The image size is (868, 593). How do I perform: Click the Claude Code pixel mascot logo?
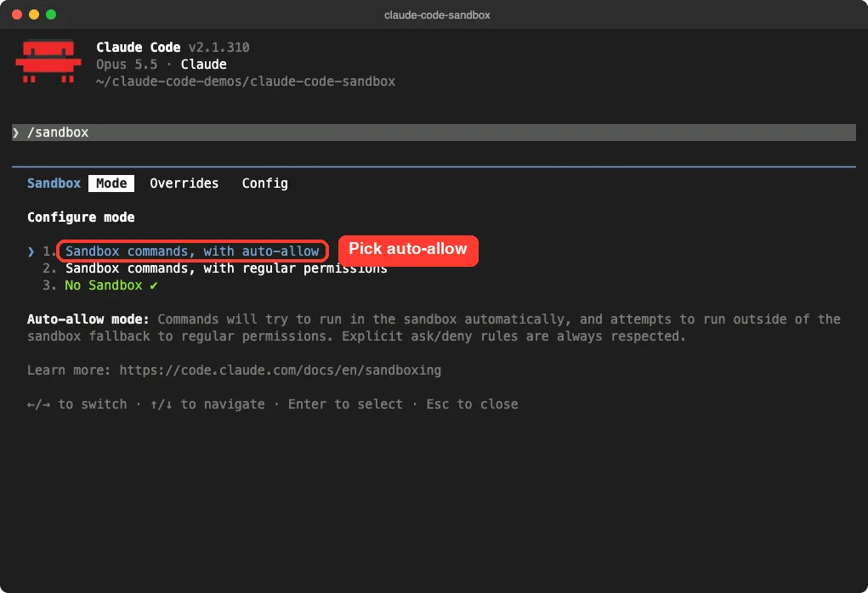tap(48, 61)
